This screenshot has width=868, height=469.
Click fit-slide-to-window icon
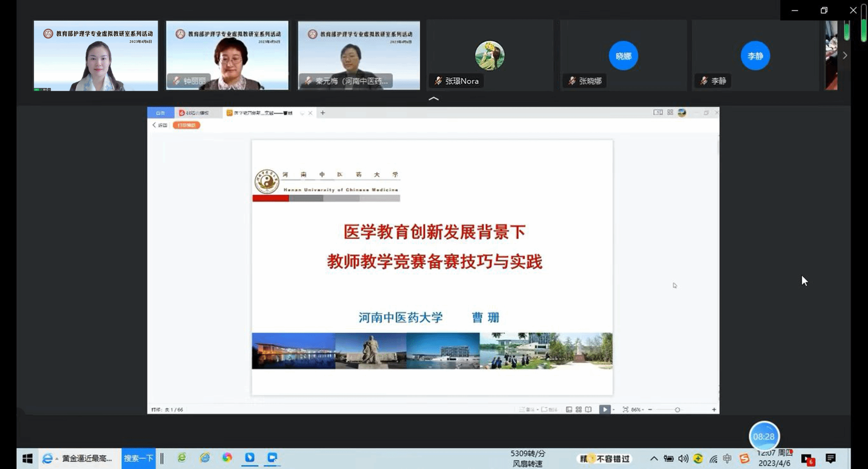[625, 409]
